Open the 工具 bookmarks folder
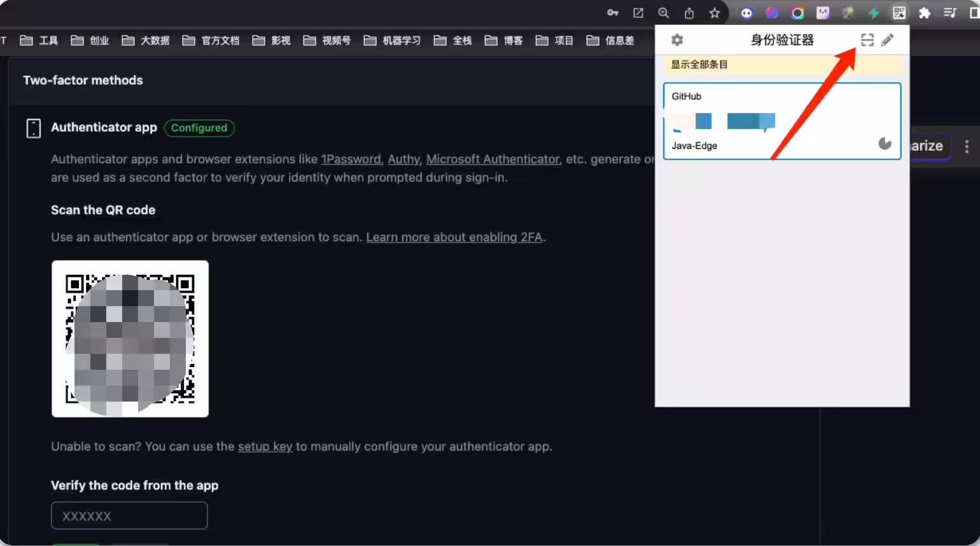980x546 pixels. (x=39, y=41)
